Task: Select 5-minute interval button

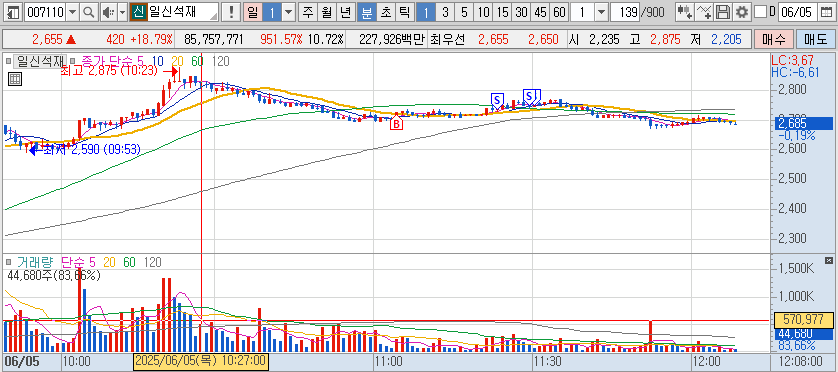Action: [464, 12]
